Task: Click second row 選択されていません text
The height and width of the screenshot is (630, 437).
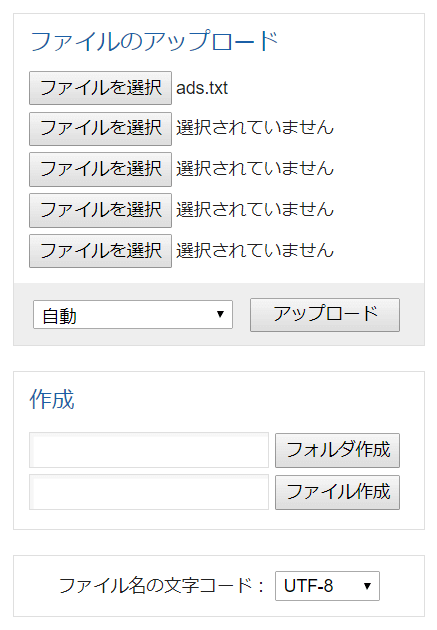Action: [x=255, y=128]
